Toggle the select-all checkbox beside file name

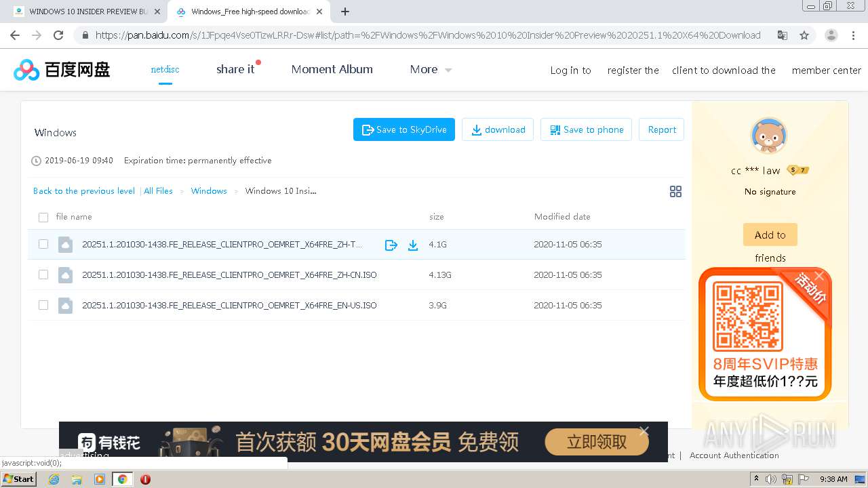pos(43,217)
